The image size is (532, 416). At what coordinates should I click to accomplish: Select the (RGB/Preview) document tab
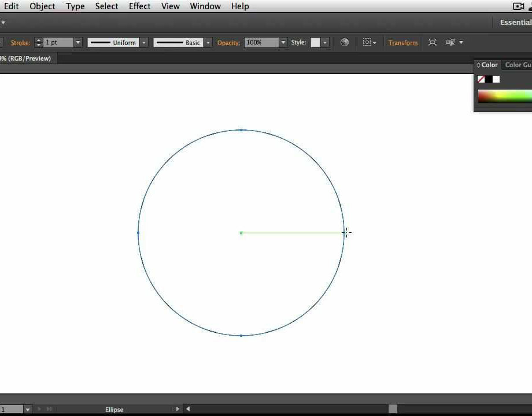pyautogui.click(x=28, y=58)
